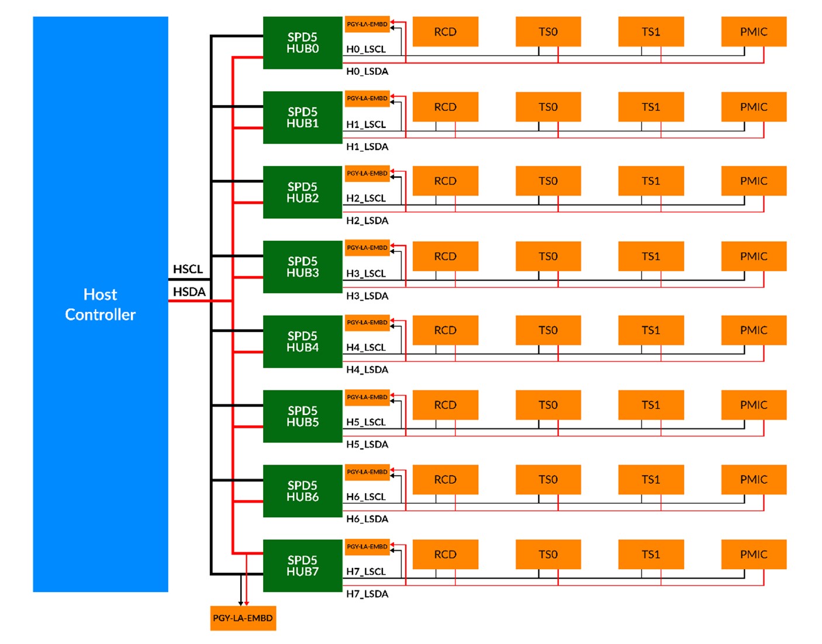Click the HSDA signal label

[189, 292]
